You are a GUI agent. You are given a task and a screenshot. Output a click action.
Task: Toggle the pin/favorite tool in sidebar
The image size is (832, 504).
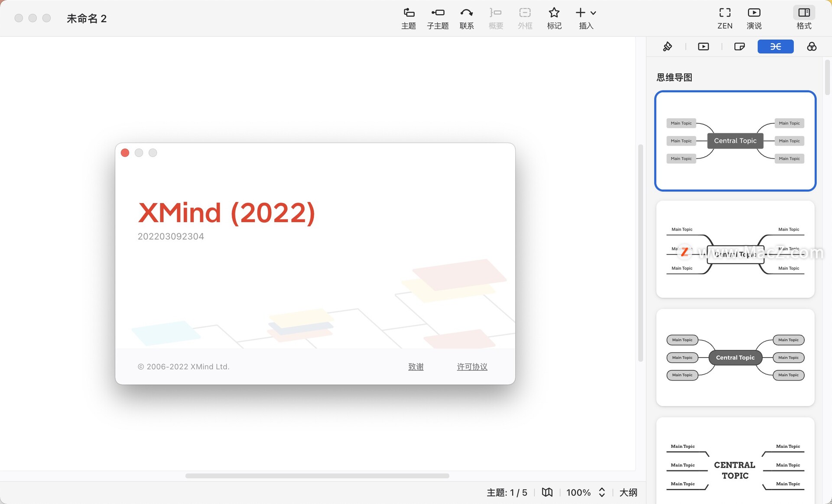coord(667,46)
